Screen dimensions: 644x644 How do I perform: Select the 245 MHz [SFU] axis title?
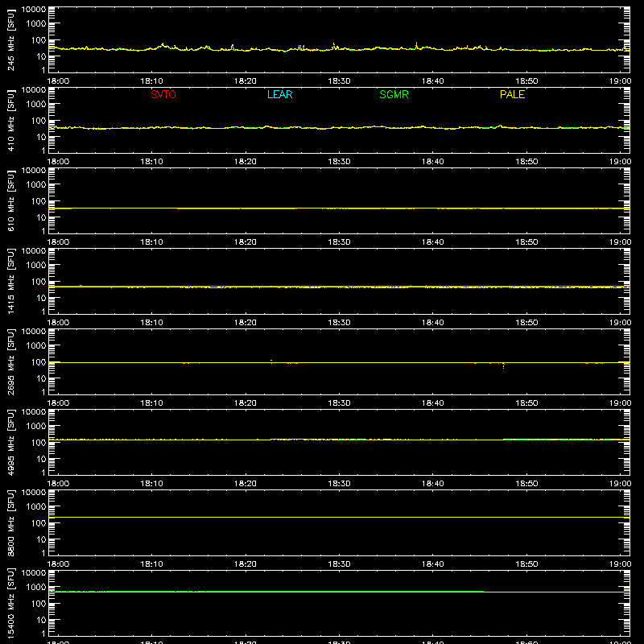(11, 39)
